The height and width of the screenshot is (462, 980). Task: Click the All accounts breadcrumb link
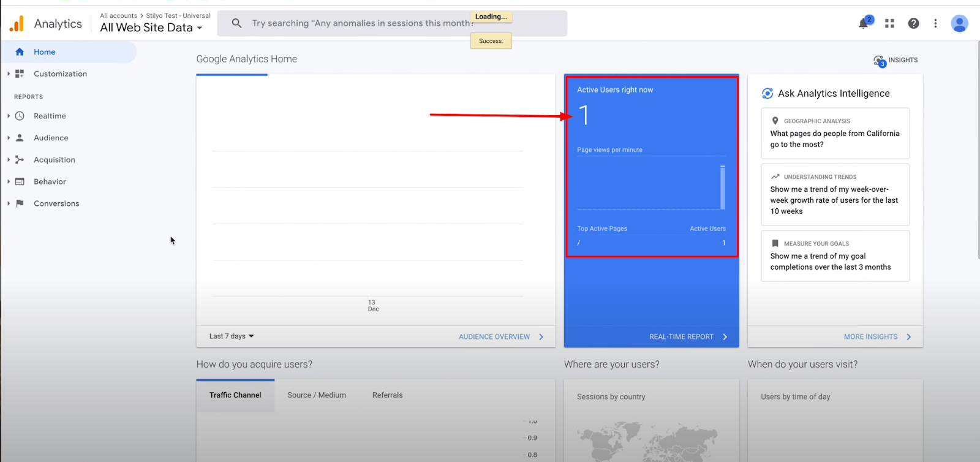119,16
